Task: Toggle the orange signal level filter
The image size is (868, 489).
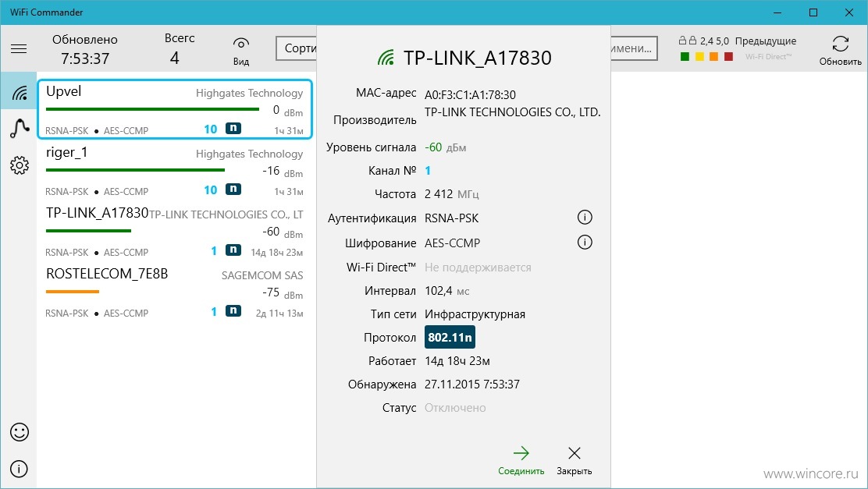Action: click(x=713, y=56)
